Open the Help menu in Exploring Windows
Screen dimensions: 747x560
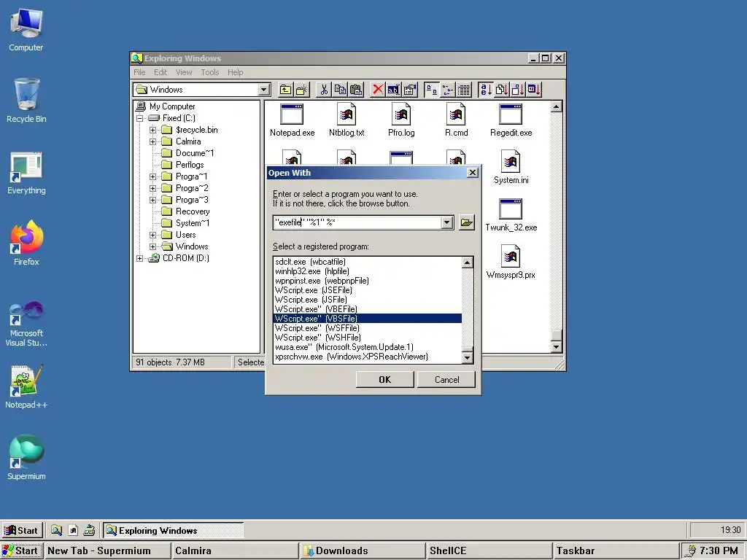(x=236, y=72)
